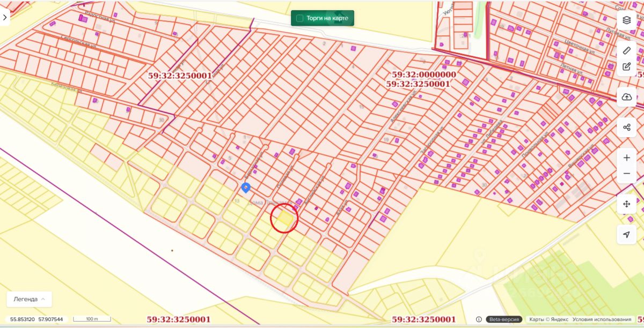This screenshot has width=644, height=328.
Task: Zoom in with the plus button
Action: 626,158
